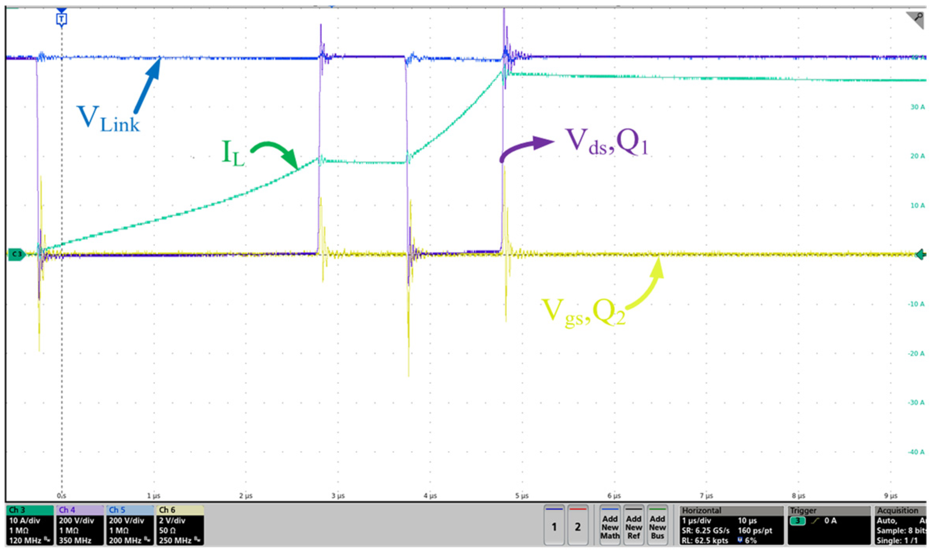Expand the Acquisition settings panel
937x560 pixels.
tap(899, 510)
